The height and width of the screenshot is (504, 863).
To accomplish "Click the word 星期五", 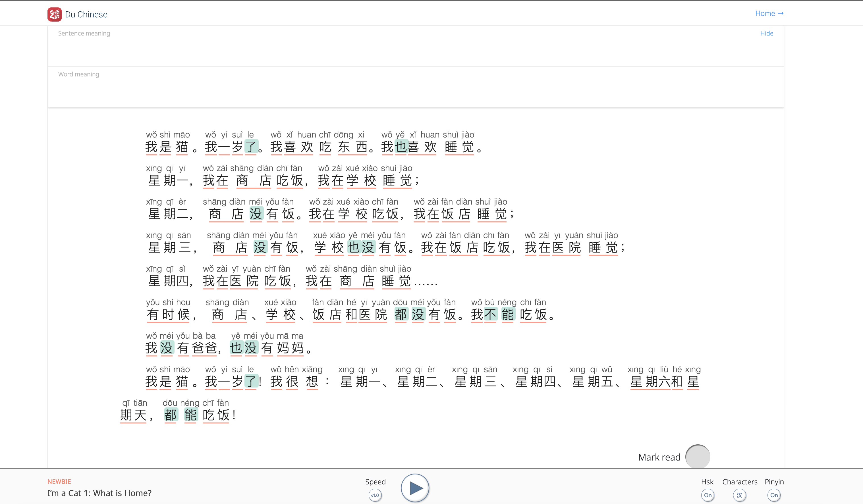I will click(593, 382).
